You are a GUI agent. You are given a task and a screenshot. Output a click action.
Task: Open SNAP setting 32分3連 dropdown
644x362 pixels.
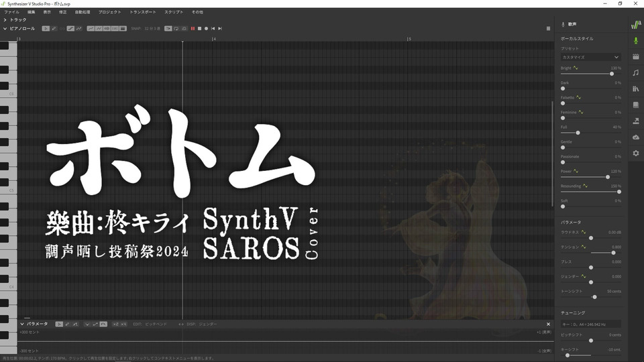[x=152, y=29]
